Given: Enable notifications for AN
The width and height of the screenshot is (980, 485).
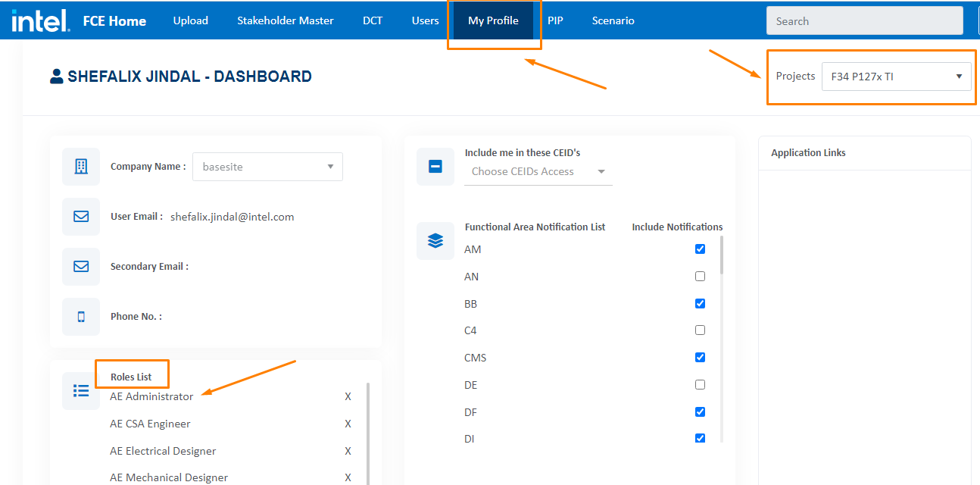Looking at the screenshot, I should coord(700,277).
